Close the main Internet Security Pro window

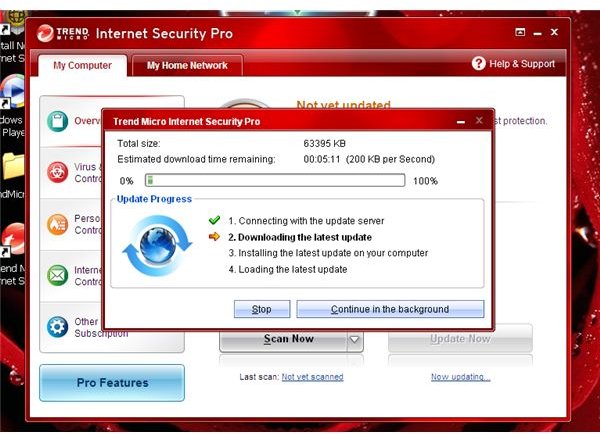pos(554,32)
